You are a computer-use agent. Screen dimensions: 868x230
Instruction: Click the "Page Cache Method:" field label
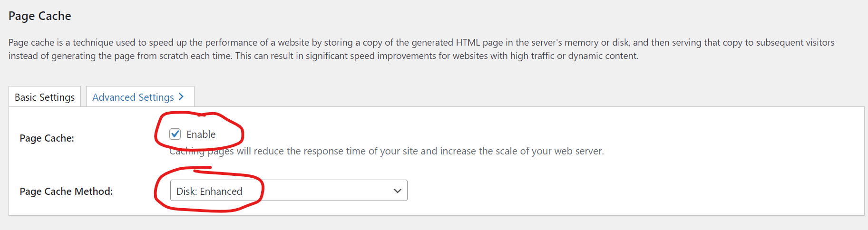[66, 192]
